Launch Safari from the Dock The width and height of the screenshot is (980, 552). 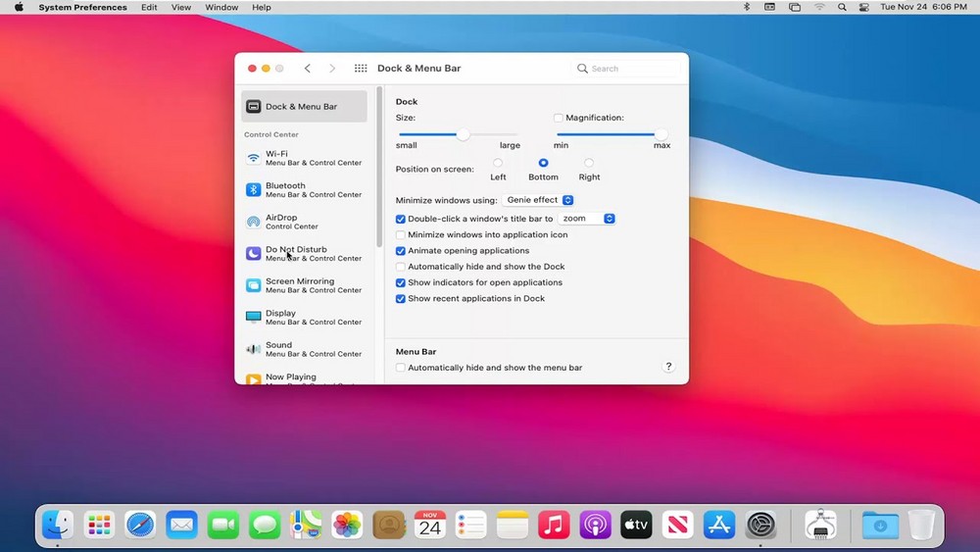(x=140, y=526)
